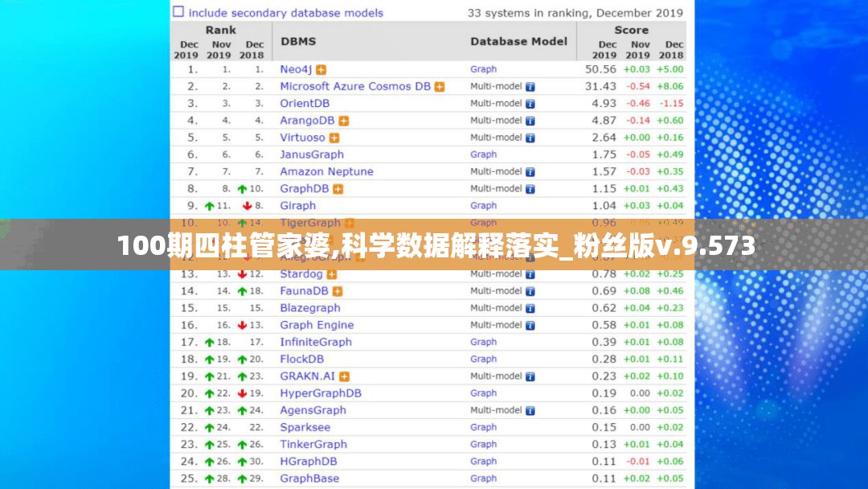Open the Amazon Neptune link
This screenshot has height=489, width=868.
(x=326, y=171)
